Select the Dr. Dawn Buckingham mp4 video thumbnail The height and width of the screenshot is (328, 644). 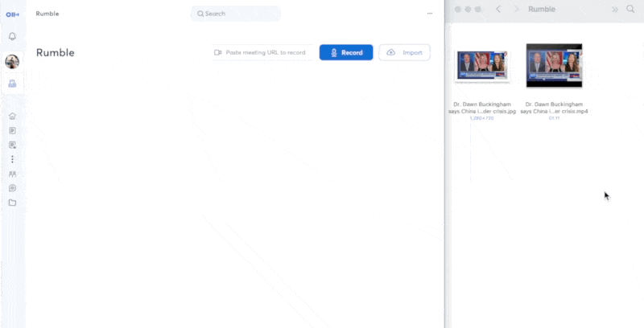pyautogui.click(x=553, y=65)
